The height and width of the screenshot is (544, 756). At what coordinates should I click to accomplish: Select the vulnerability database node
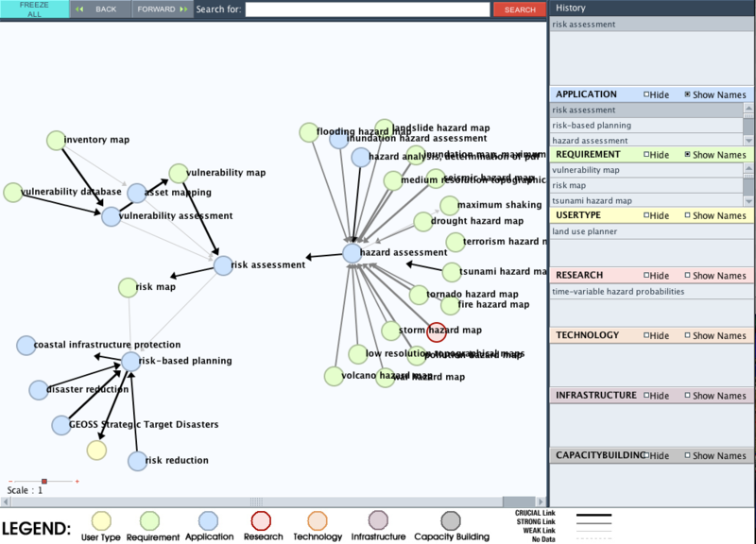(12, 193)
